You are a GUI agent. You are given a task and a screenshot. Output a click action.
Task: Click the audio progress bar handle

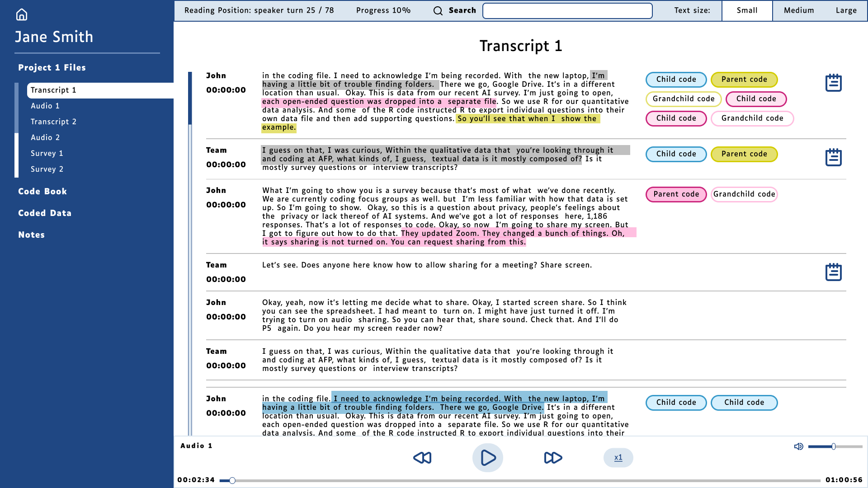(232, 480)
